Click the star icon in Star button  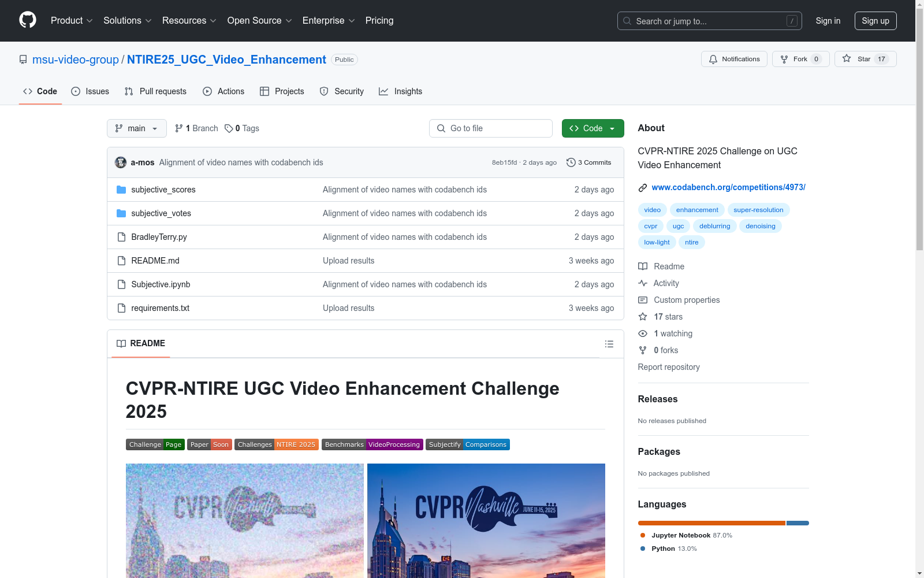pyautogui.click(x=847, y=58)
